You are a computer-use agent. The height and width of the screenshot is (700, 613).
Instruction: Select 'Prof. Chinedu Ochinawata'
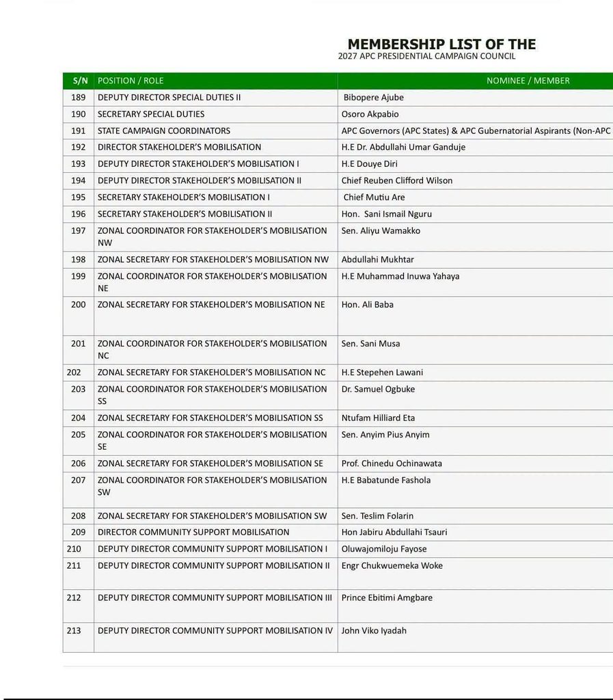pos(392,463)
